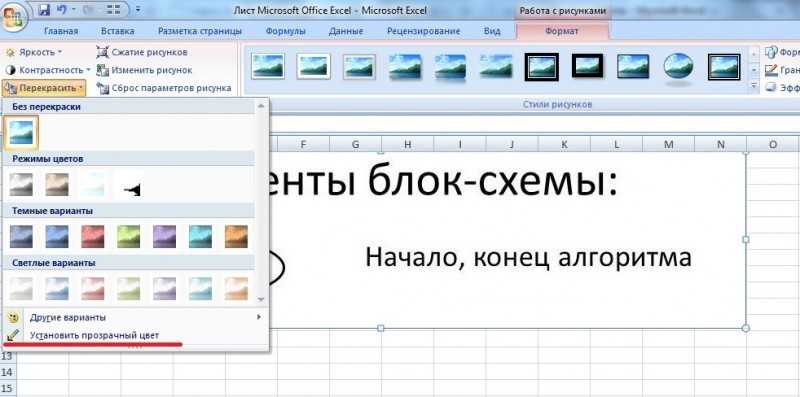Choose the washout color mode
This screenshot has width=800, height=397.
pos(93,185)
